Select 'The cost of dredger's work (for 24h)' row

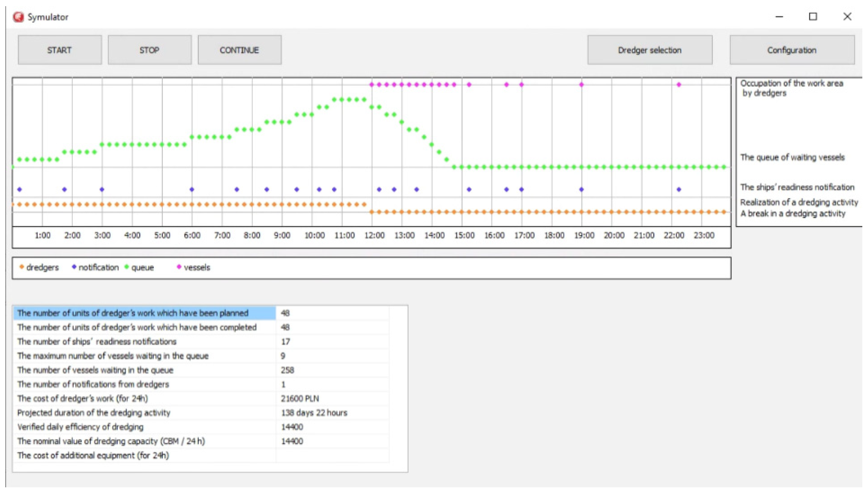pos(201,399)
